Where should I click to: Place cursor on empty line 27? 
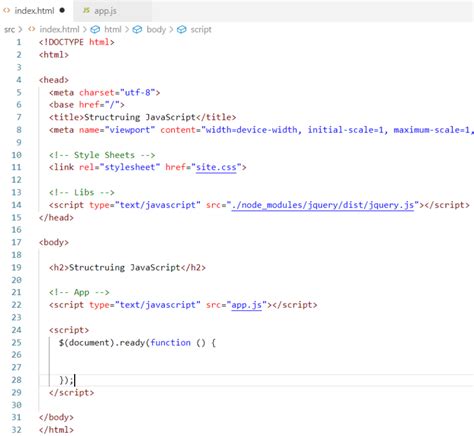[x=257, y=367]
